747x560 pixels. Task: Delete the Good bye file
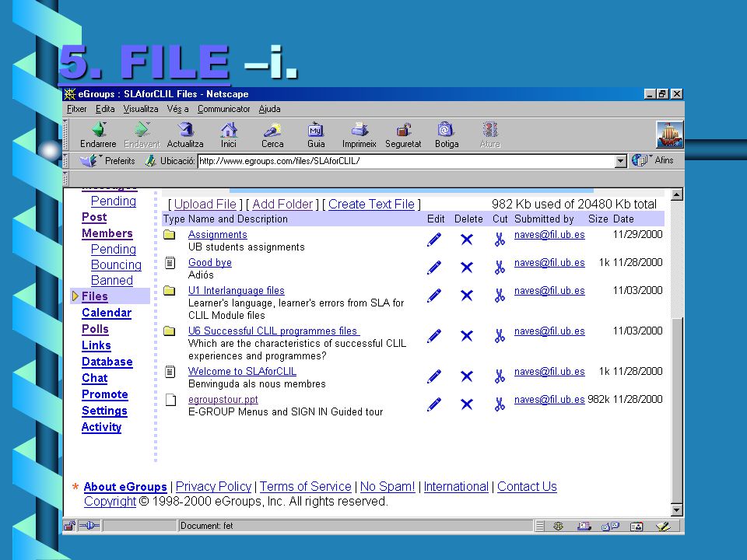(467, 267)
